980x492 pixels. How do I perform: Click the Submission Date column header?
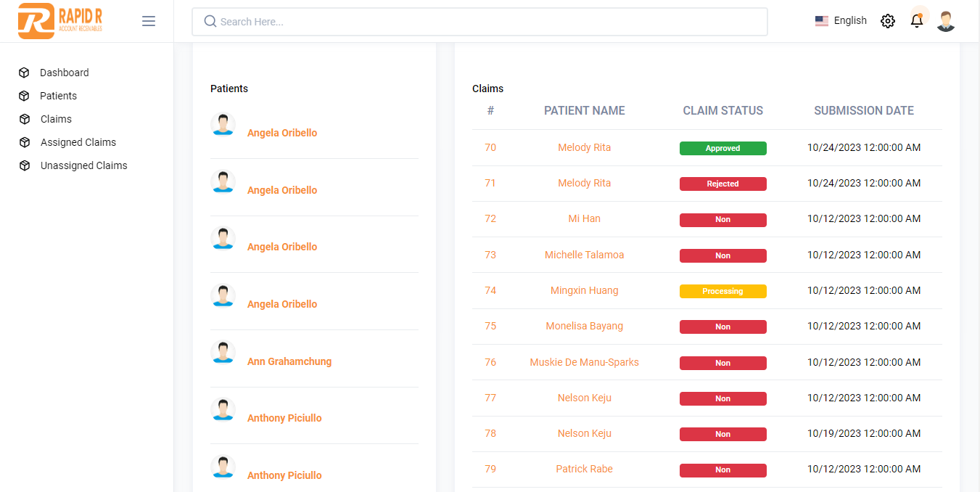click(x=863, y=111)
